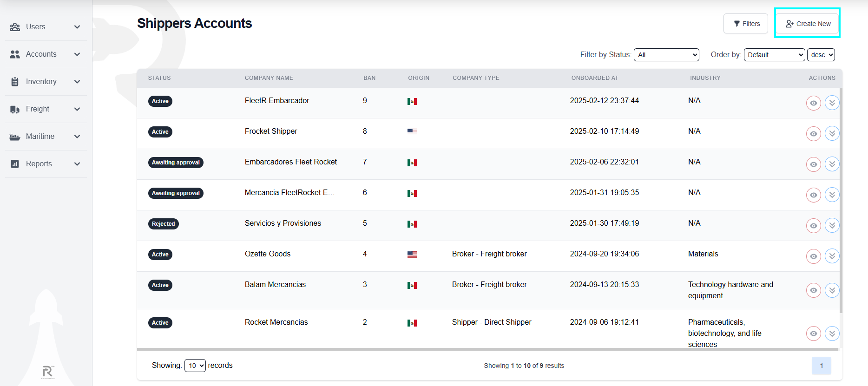
Task: Open the Order by Default dropdown
Action: (x=774, y=55)
